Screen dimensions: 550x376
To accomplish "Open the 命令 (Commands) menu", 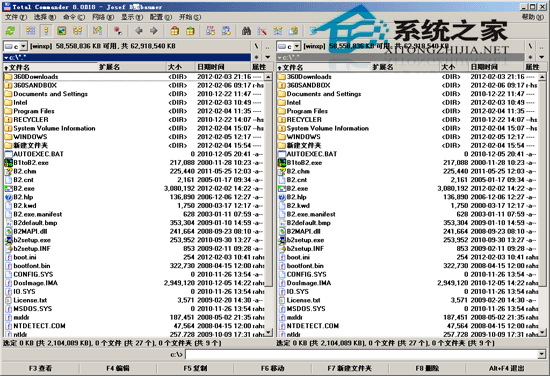I will pyautogui.click(x=74, y=17).
